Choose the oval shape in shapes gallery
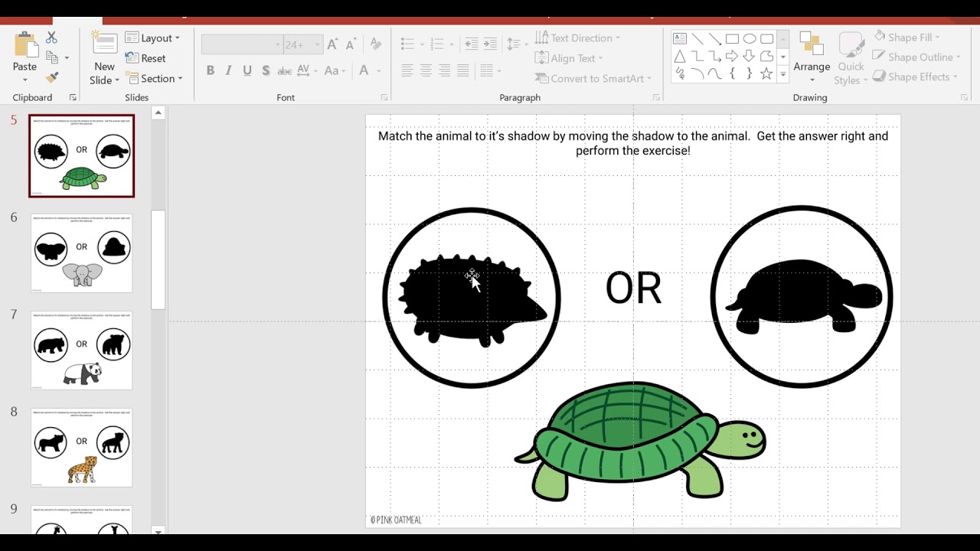 (750, 38)
